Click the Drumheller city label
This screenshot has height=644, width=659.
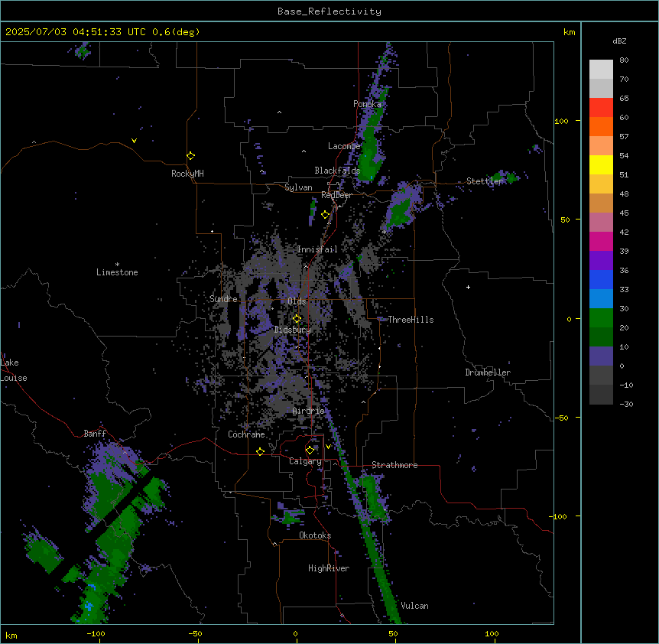tap(488, 372)
